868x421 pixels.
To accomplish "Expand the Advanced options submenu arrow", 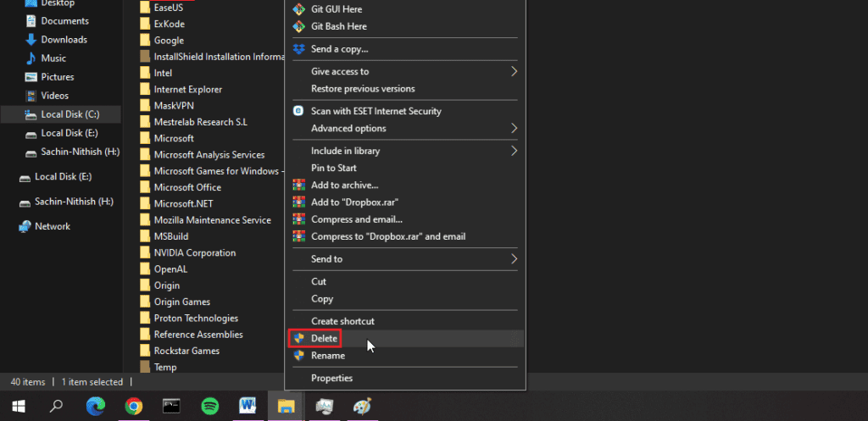I will (514, 129).
